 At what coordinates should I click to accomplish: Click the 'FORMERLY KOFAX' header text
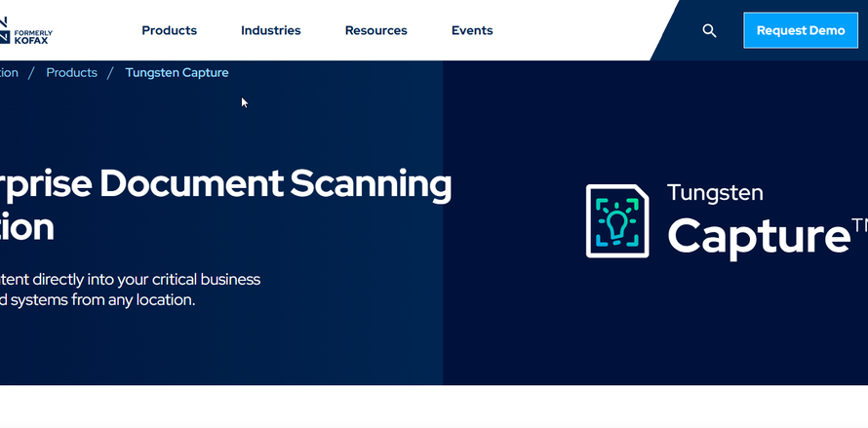coord(34,37)
